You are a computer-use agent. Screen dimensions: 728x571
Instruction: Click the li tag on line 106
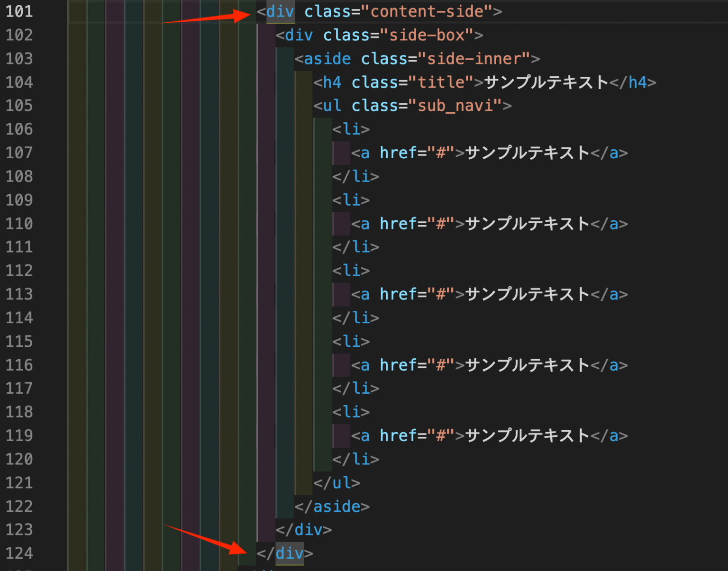pos(351,129)
